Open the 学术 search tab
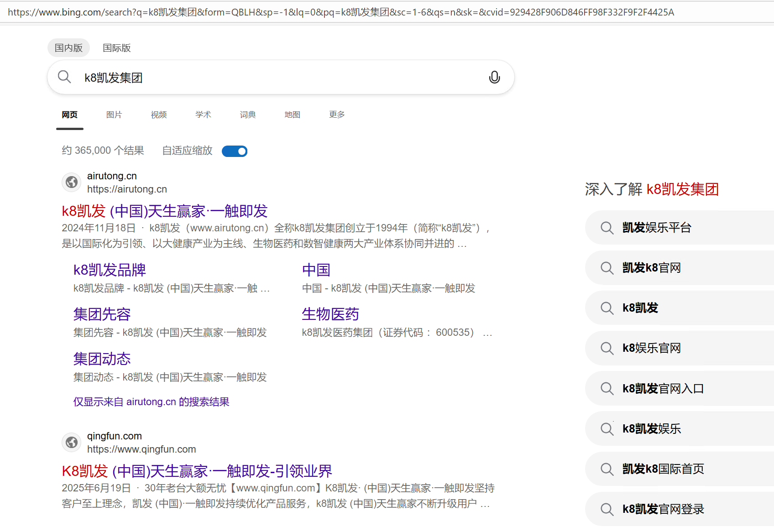Viewport: 774px width, 532px height. [x=203, y=115]
